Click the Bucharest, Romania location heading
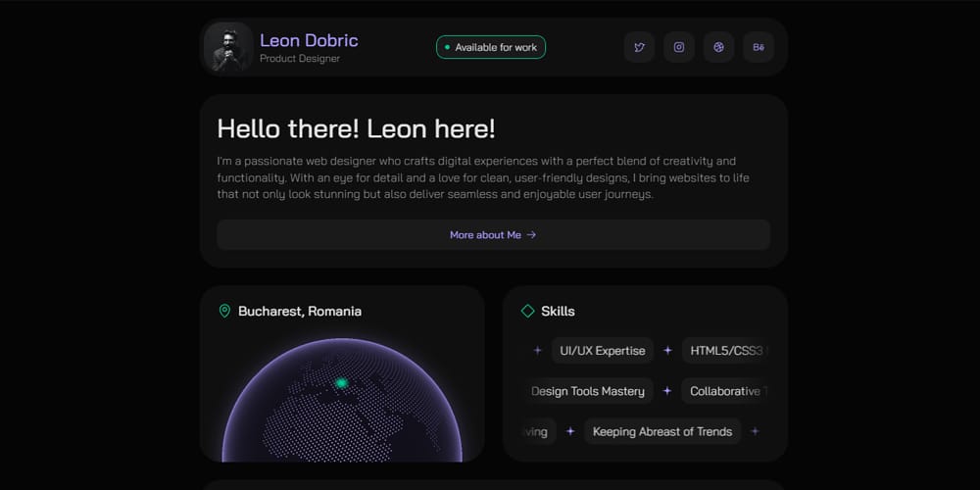 coord(300,311)
